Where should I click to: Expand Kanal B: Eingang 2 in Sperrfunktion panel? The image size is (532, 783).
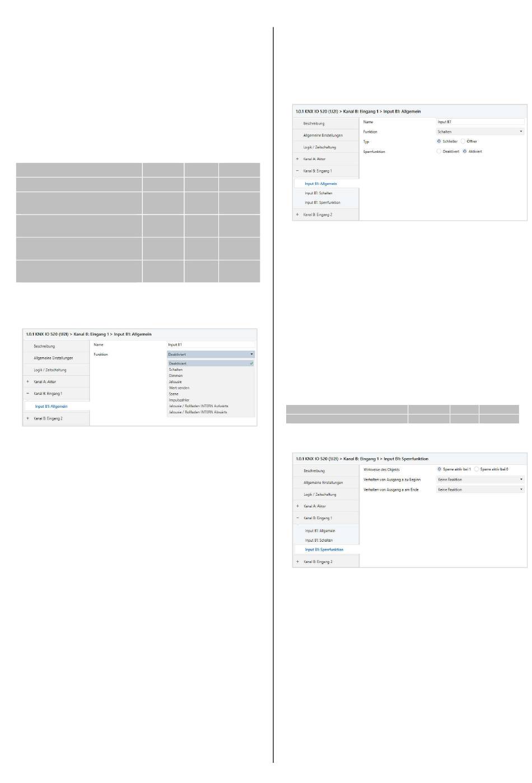pyautogui.click(x=297, y=562)
